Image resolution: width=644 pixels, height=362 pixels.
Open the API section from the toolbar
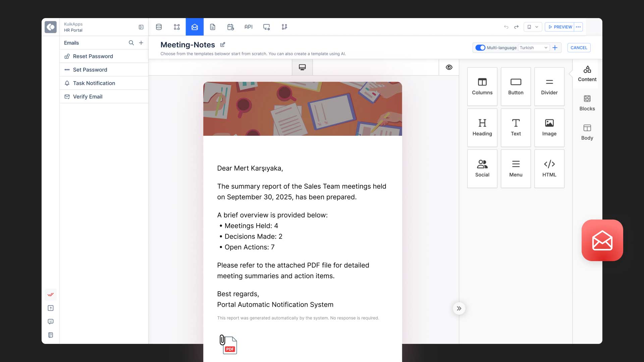pos(249,27)
